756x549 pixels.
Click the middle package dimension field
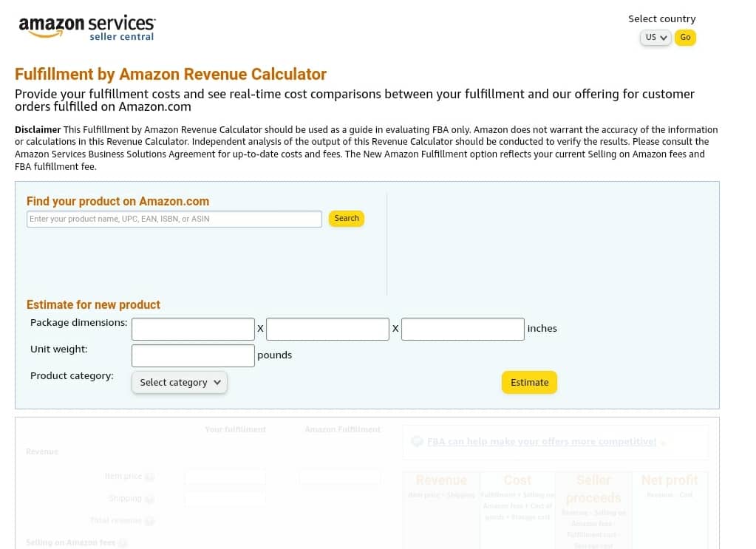[328, 329]
